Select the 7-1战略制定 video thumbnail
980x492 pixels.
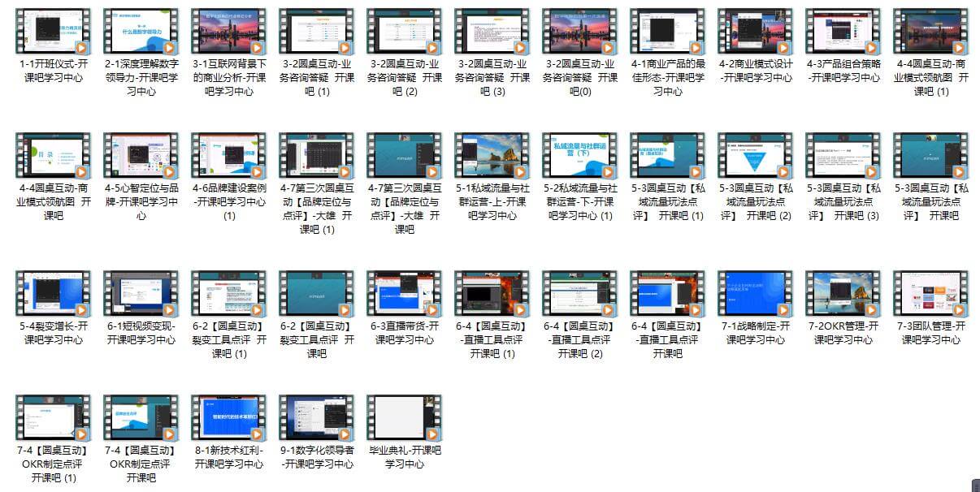(x=756, y=293)
